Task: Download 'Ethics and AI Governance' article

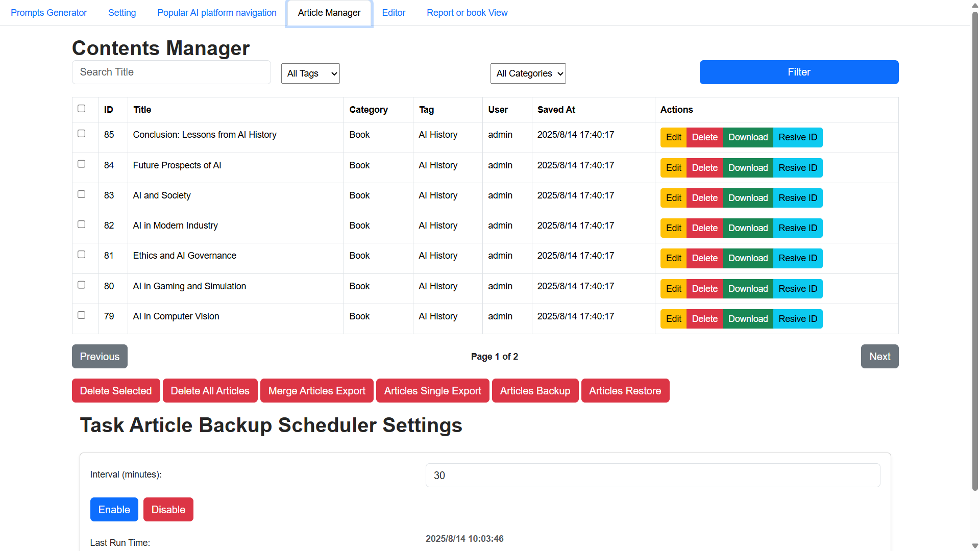Action: pyautogui.click(x=748, y=258)
